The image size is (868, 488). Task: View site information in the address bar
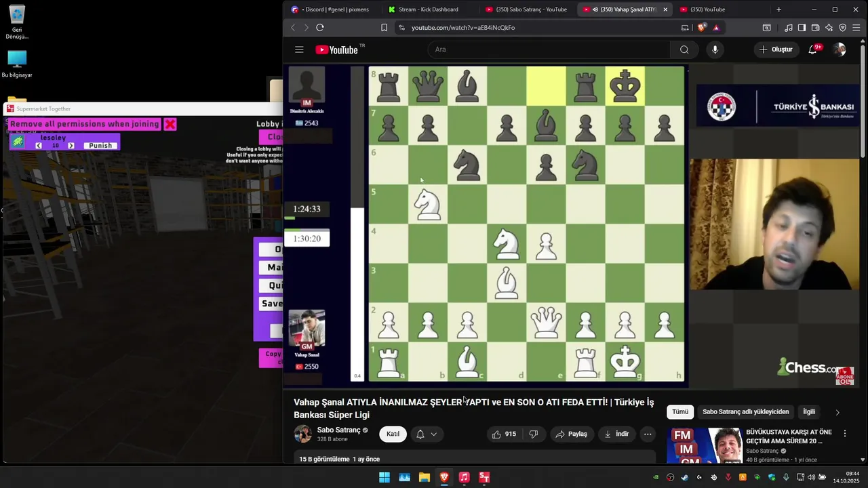401,28
